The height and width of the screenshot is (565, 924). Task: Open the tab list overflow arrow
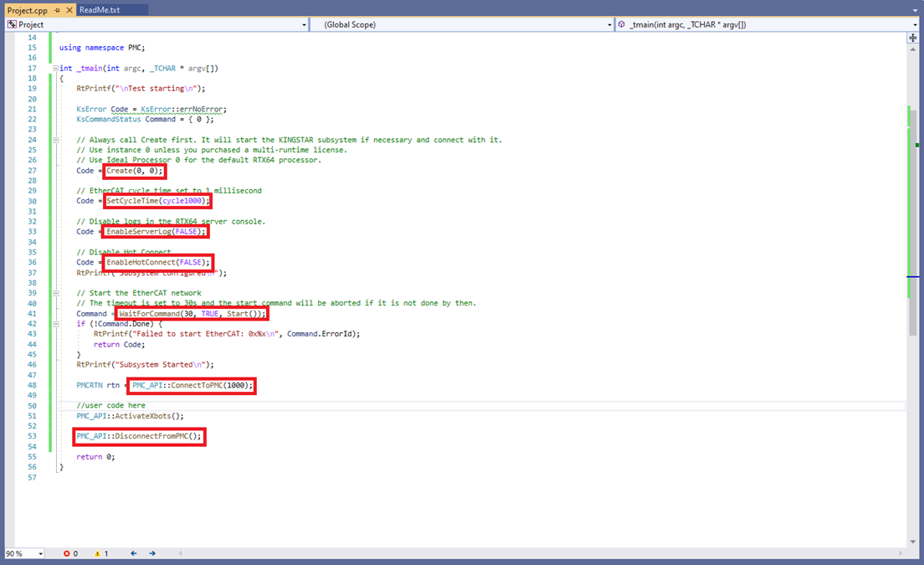pyautogui.click(x=916, y=10)
